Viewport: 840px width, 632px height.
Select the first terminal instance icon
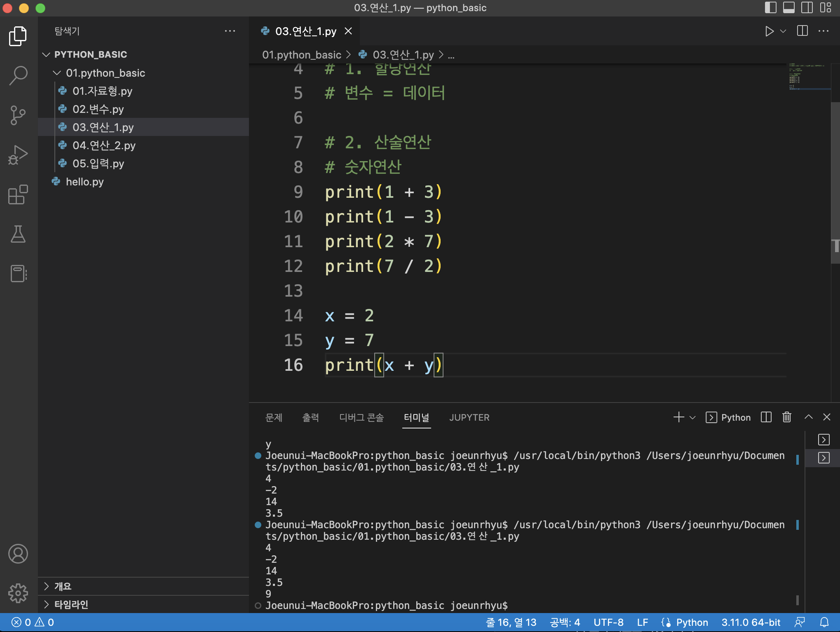[x=824, y=440]
